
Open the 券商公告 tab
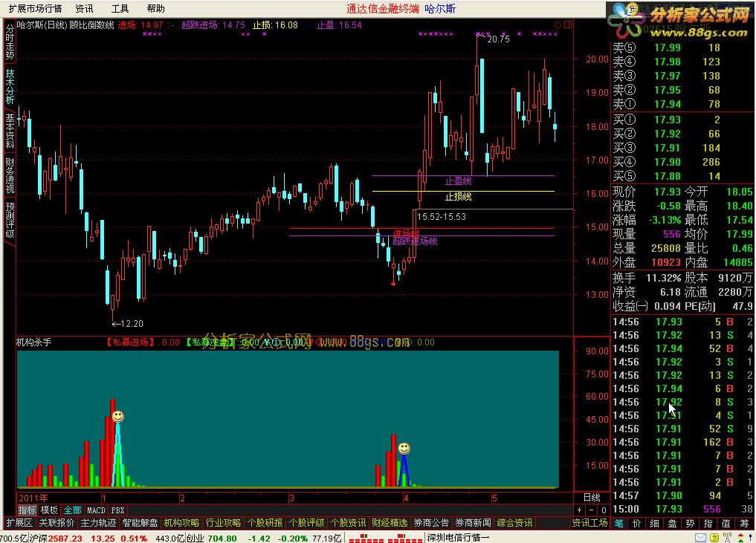pos(431,523)
